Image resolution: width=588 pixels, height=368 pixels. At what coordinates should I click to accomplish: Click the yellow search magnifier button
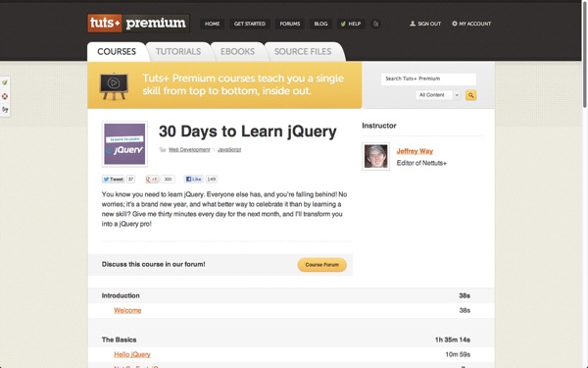tap(471, 95)
